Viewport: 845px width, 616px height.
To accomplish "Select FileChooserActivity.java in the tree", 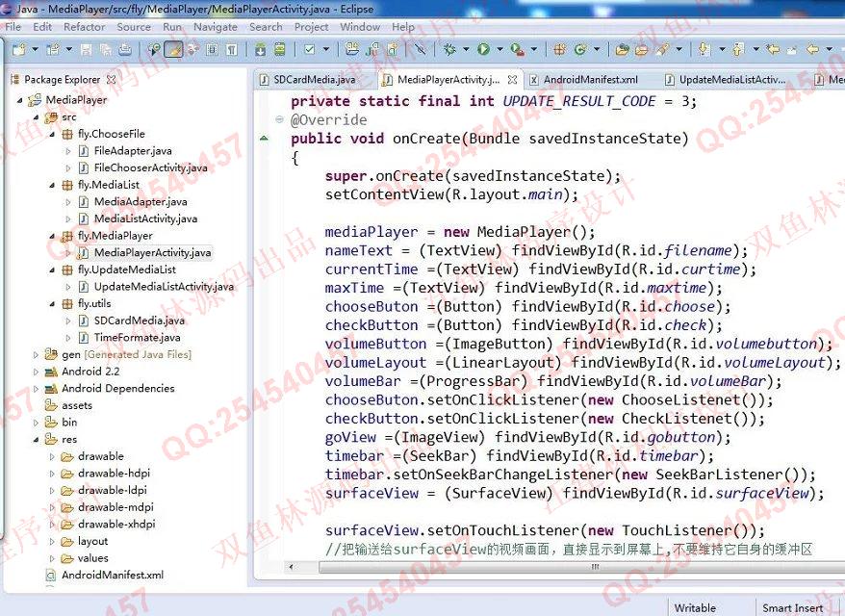I will [x=150, y=168].
